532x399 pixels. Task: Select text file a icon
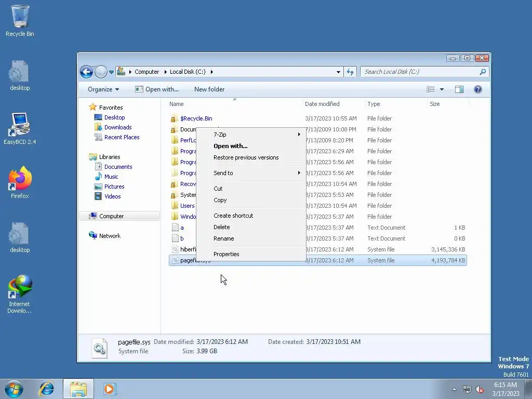(175, 228)
